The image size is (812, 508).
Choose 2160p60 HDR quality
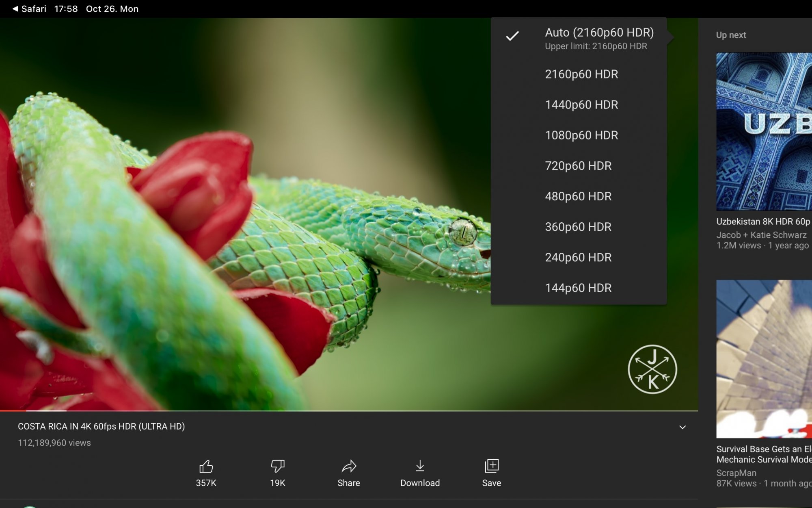tap(581, 74)
